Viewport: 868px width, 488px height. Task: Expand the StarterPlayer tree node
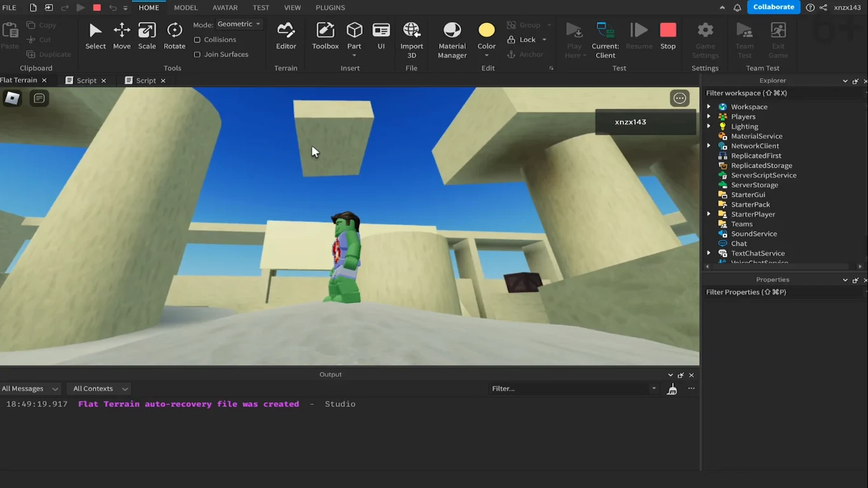point(709,214)
